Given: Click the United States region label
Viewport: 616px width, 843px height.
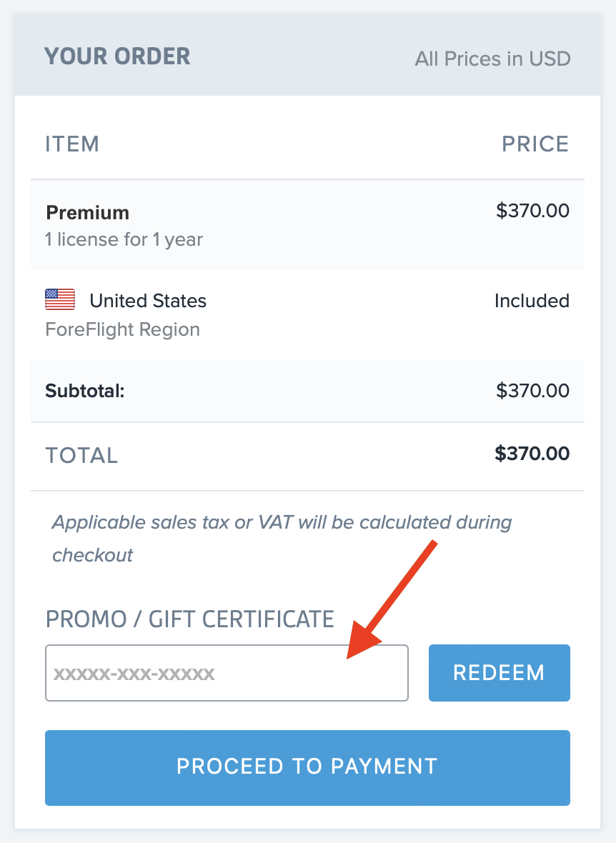Looking at the screenshot, I should click(148, 301).
